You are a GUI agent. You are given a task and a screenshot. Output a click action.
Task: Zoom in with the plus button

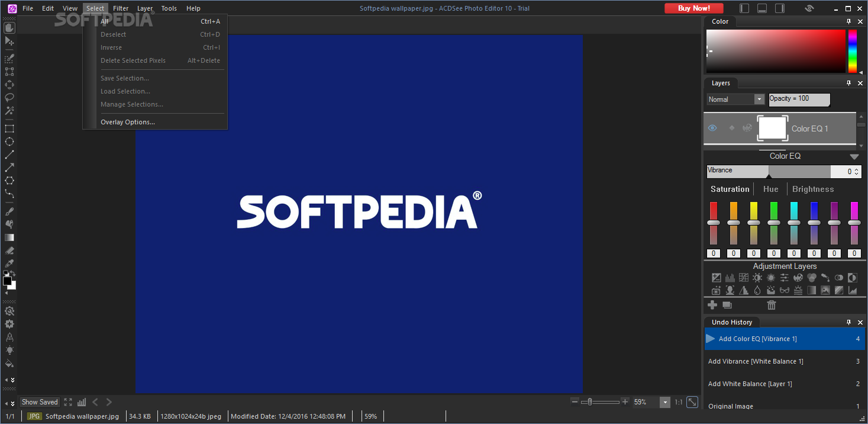pyautogui.click(x=625, y=401)
